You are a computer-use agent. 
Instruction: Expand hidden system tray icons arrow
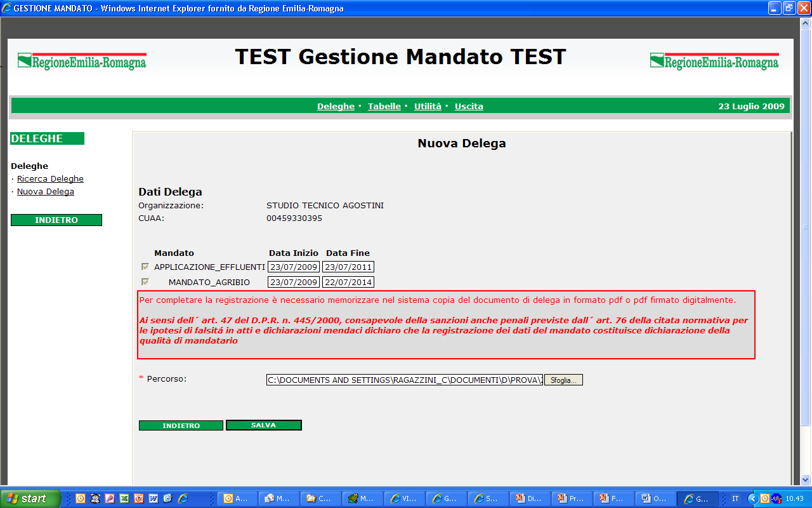[753, 498]
